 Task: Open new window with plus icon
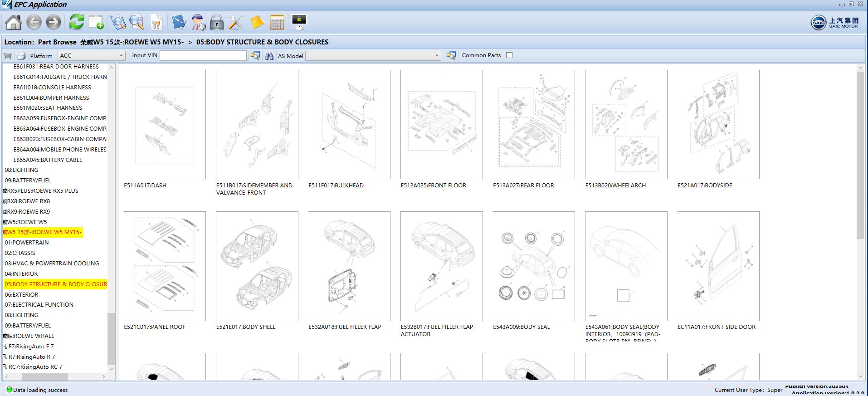coord(96,22)
